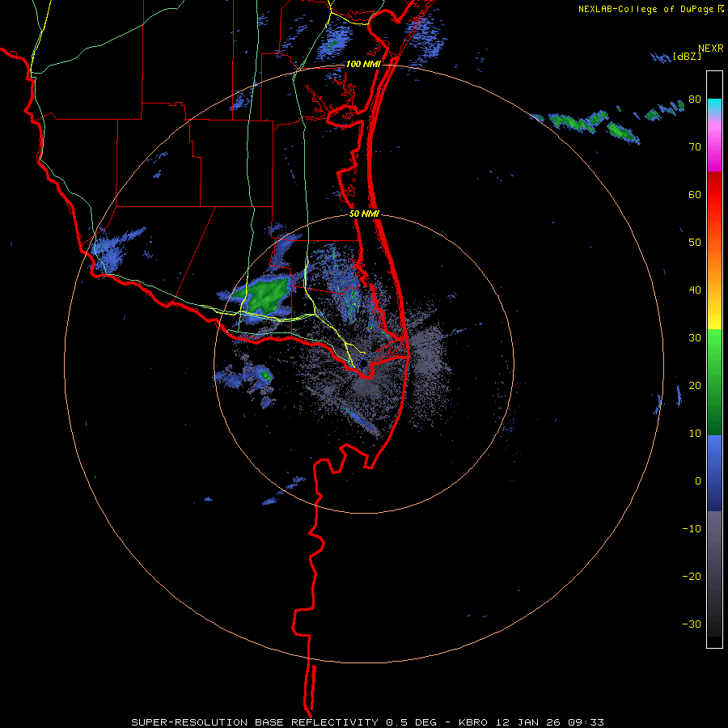Click the 60 dBZ value on the scale

695,194
